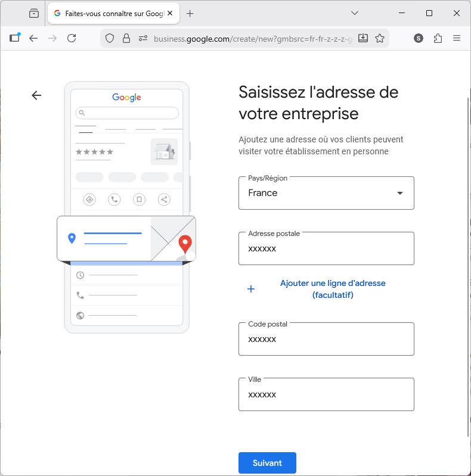Image resolution: width=471 pixels, height=476 pixels.
Task: Bookmark this page with star icon
Action: (380, 38)
